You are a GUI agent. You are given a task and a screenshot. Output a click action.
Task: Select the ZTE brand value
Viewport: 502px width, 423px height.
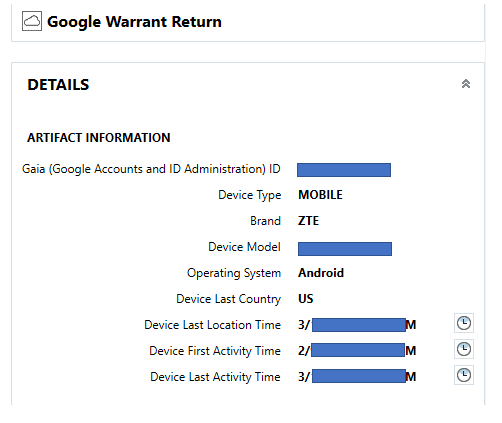308,221
